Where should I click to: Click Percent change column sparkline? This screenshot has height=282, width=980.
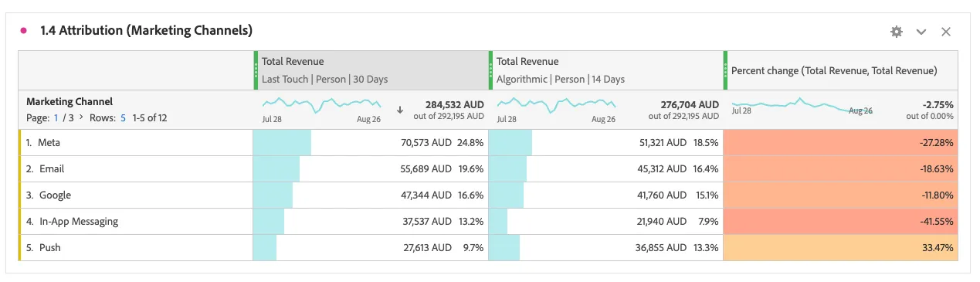click(802, 106)
